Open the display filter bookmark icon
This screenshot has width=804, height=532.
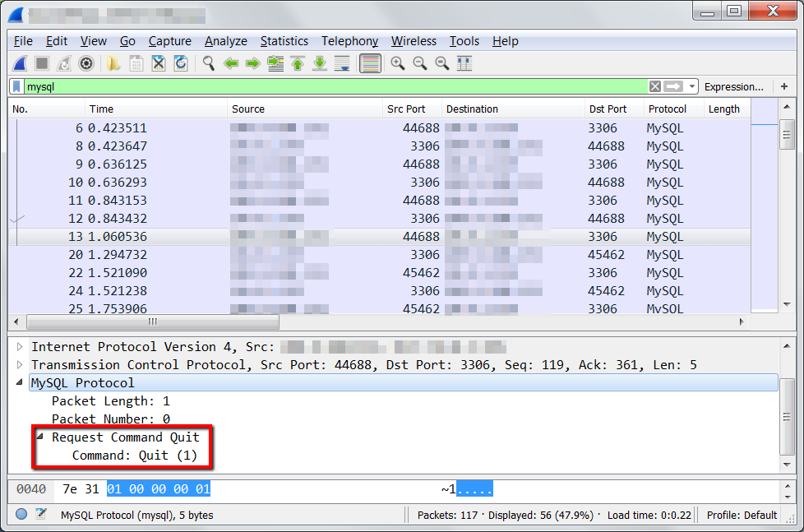[x=17, y=86]
